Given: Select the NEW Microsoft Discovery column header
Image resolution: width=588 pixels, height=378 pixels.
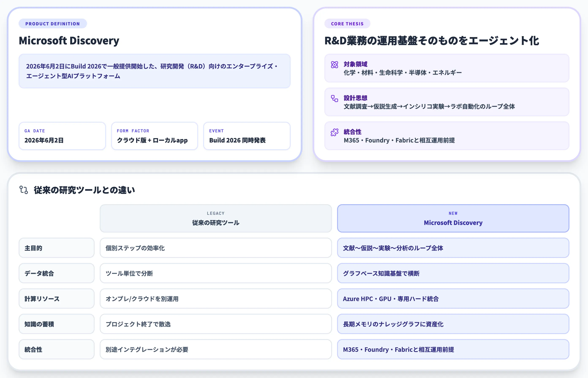Looking at the screenshot, I should (453, 218).
